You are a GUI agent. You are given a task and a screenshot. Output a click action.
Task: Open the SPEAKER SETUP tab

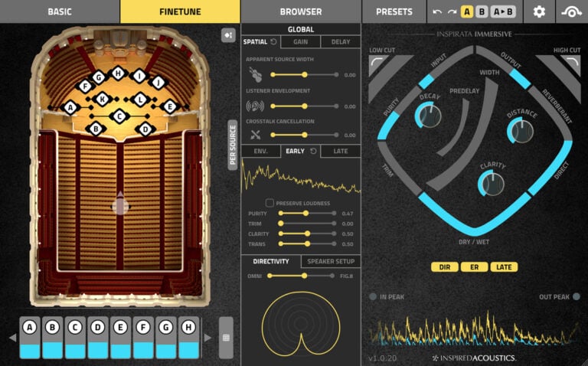(331, 261)
